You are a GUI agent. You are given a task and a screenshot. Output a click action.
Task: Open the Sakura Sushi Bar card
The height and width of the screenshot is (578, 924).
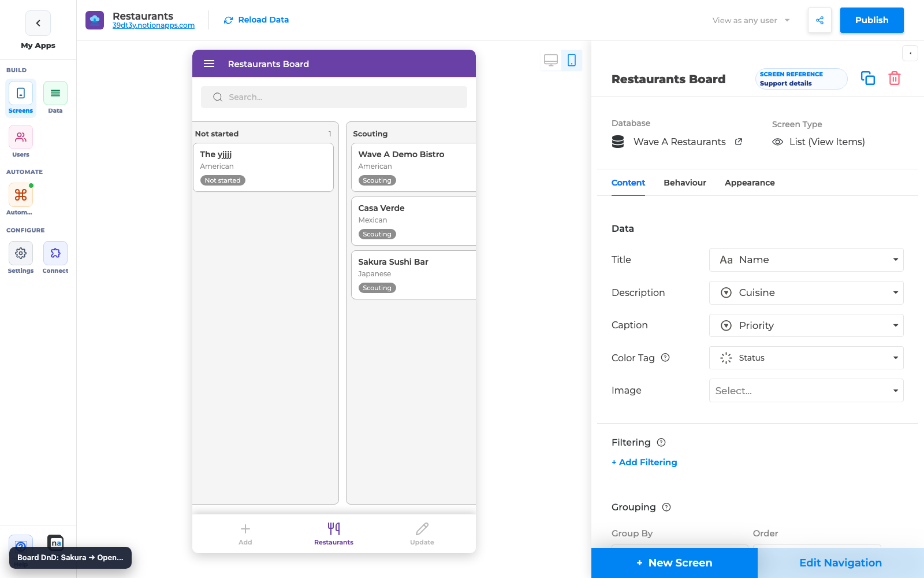point(413,275)
